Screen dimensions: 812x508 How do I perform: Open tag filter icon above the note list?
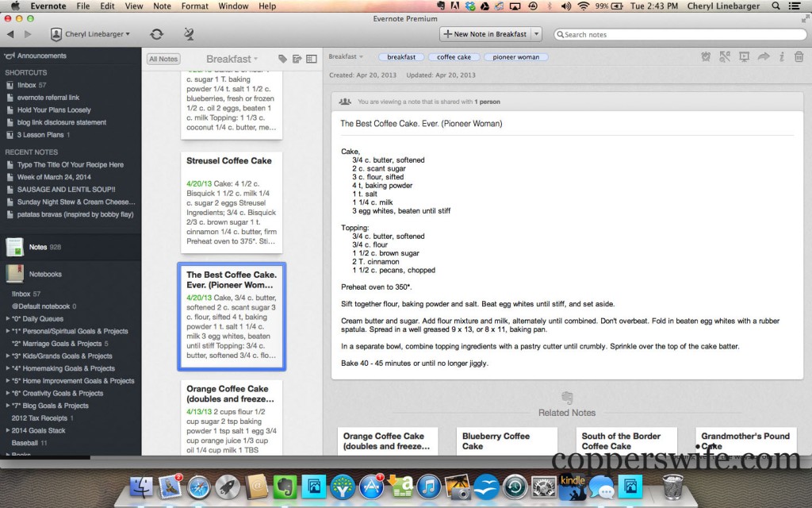[282, 59]
